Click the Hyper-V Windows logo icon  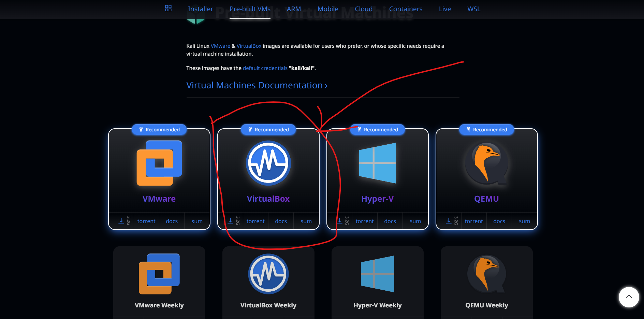coord(378,163)
